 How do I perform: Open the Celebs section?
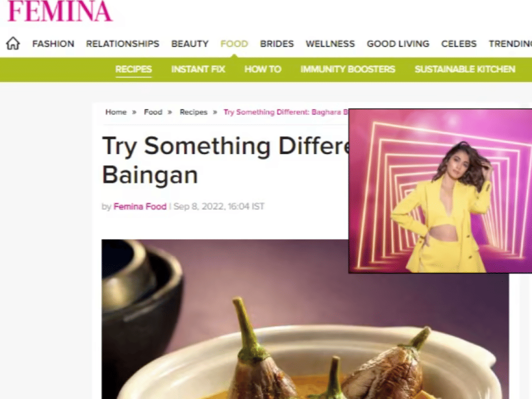click(459, 44)
